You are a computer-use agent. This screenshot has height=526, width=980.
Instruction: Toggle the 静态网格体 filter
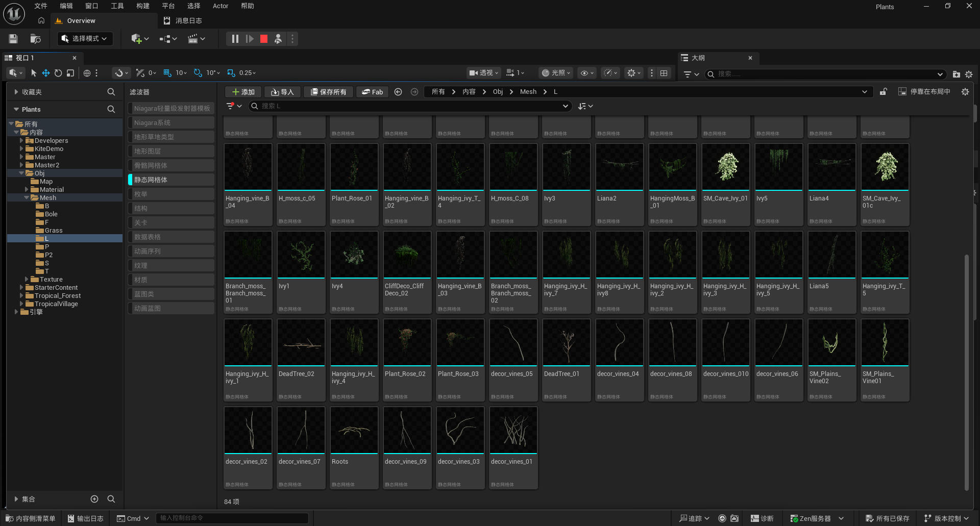pyautogui.click(x=171, y=180)
